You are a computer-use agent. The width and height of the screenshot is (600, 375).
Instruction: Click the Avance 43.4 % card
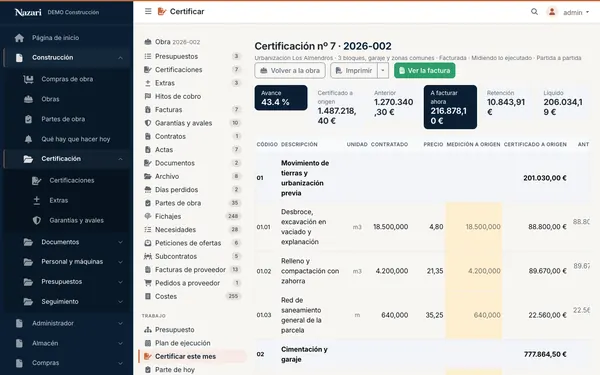281,98
